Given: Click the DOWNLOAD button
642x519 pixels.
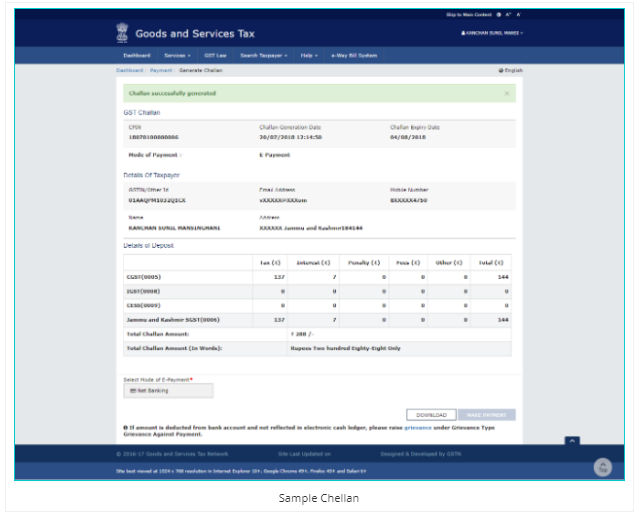Looking at the screenshot, I should [x=431, y=415].
